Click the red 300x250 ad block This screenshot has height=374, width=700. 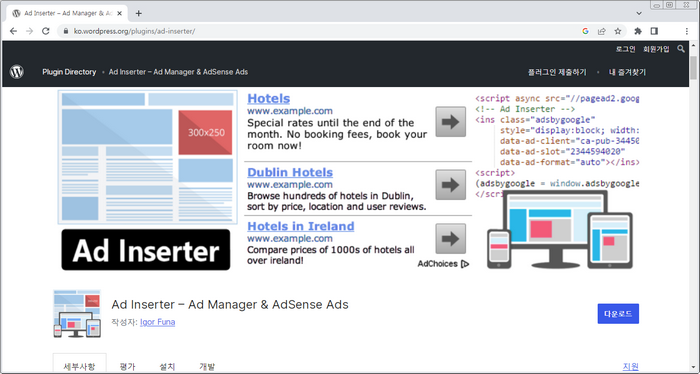205,133
